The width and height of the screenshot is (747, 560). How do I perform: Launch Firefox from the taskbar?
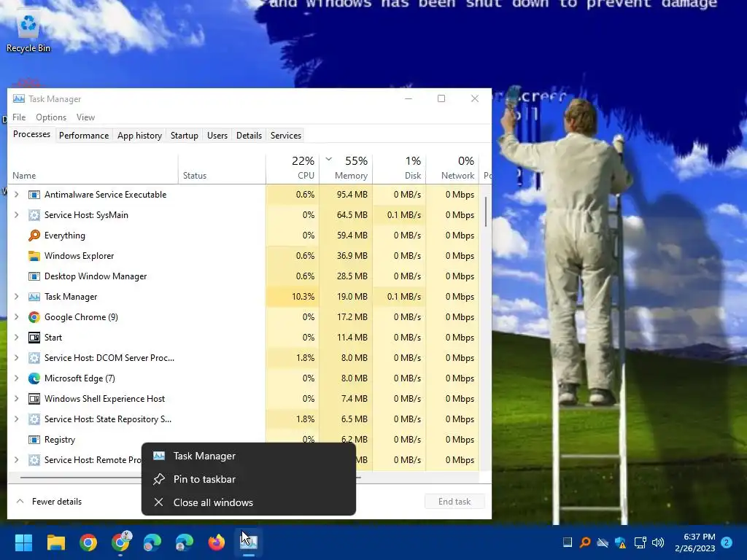click(x=216, y=542)
